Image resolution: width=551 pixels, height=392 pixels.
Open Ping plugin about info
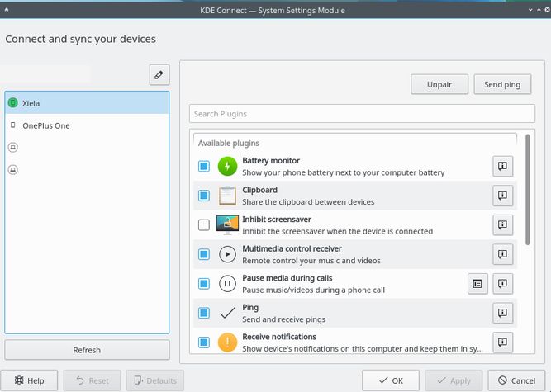[x=502, y=313]
